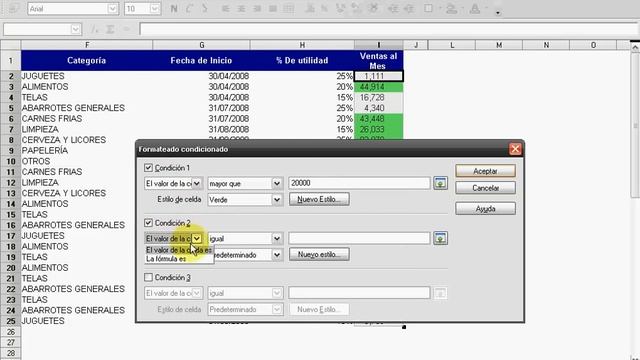Select 'La fórmula es' list option

tap(179, 259)
